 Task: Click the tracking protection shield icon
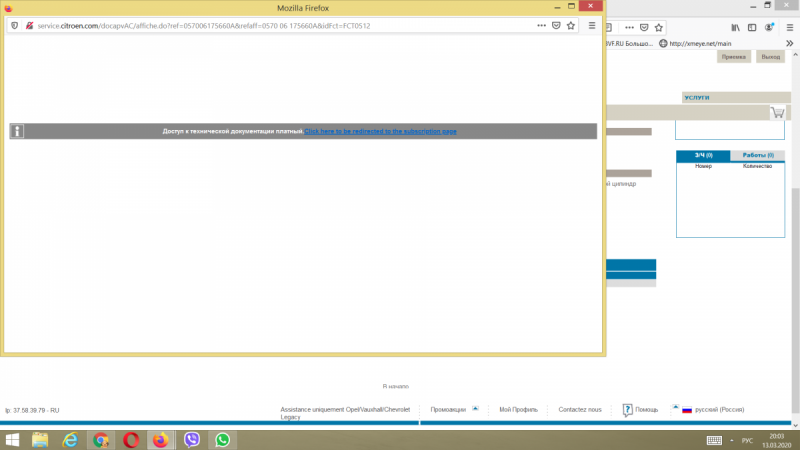coord(14,25)
